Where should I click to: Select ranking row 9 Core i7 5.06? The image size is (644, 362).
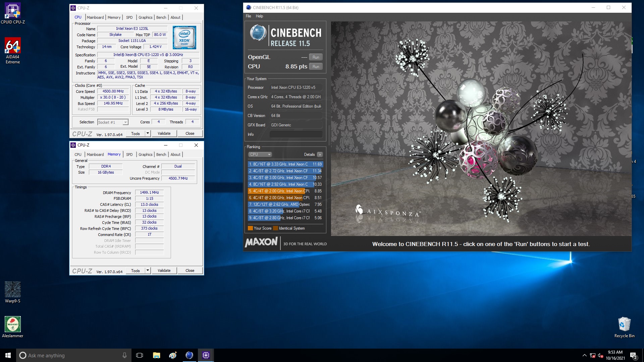click(285, 218)
